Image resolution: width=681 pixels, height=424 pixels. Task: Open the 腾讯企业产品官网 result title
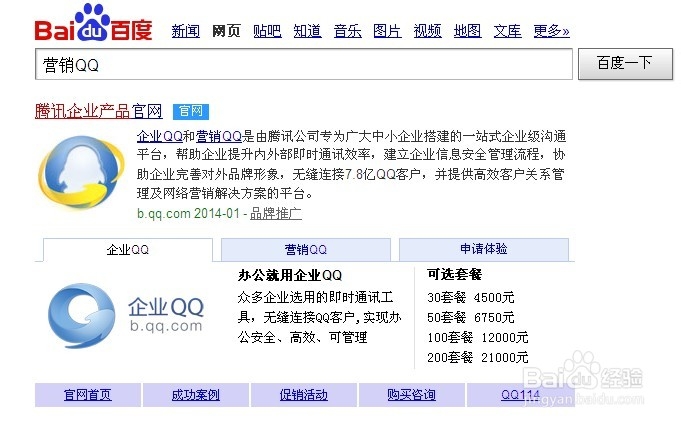coord(99,111)
